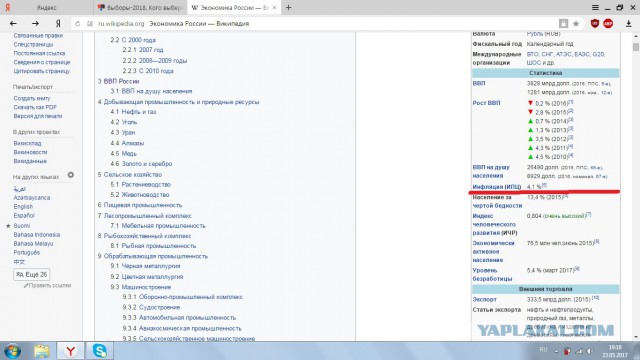This screenshot has width=640, height=360.
Task: Open Yandex home via the Я toolbar icon
Action: 58,24
